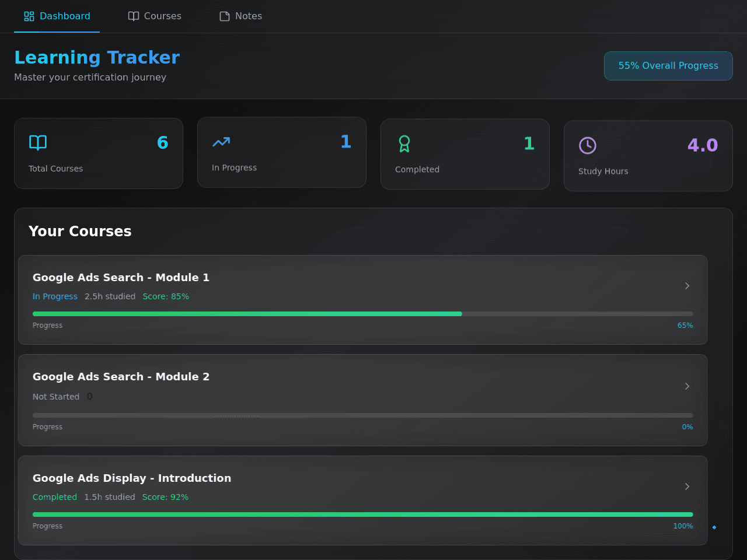Click the 55% Overall Progress button
This screenshot has width=747, height=560.
tap(668, 66)
